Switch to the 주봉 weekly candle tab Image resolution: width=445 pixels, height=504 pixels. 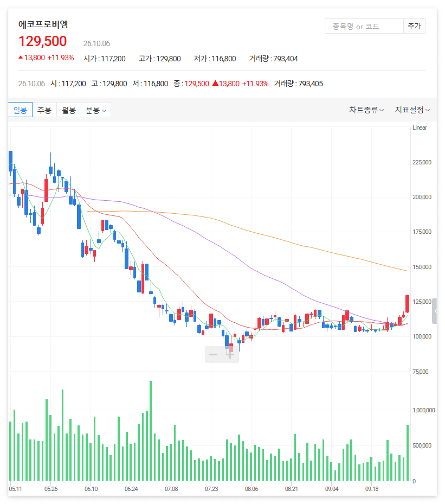pyautogui.click(x=44, y=110)
